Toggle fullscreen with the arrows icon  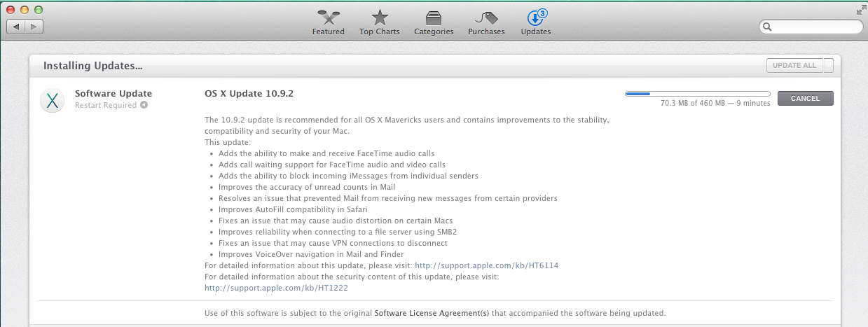click(x=860, y=10)
